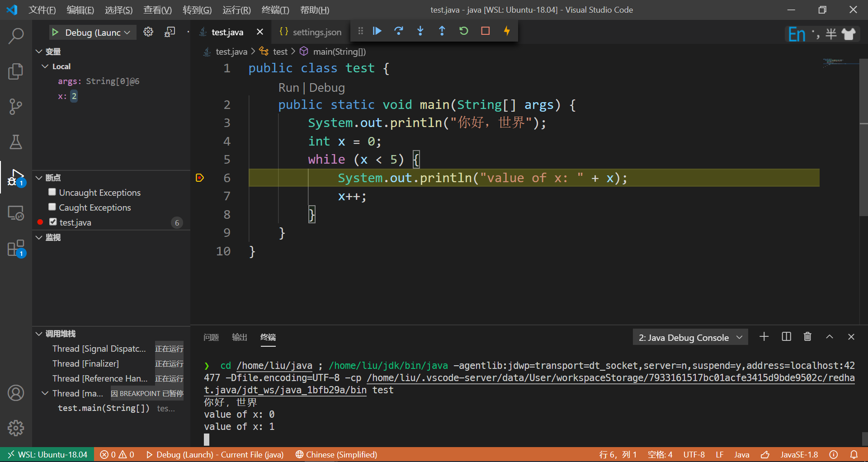Viewport: 868px width, 462px height.
Task: Click the Step Into debug icon
Action: point(420,31)
